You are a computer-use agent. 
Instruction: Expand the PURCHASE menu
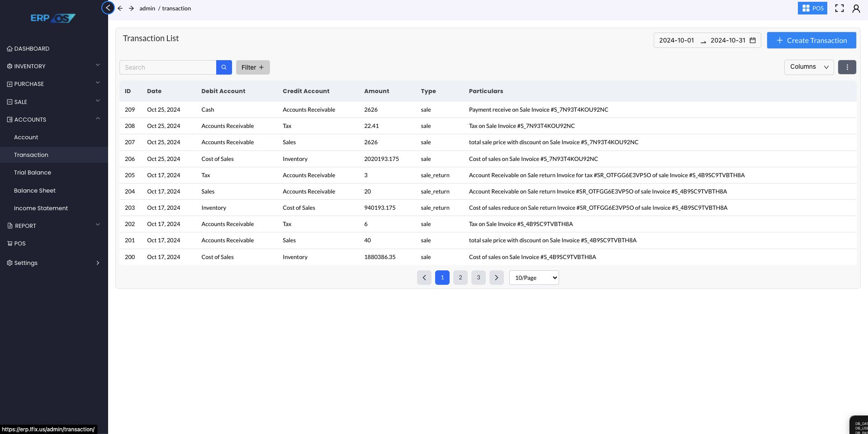pos(54,84)
